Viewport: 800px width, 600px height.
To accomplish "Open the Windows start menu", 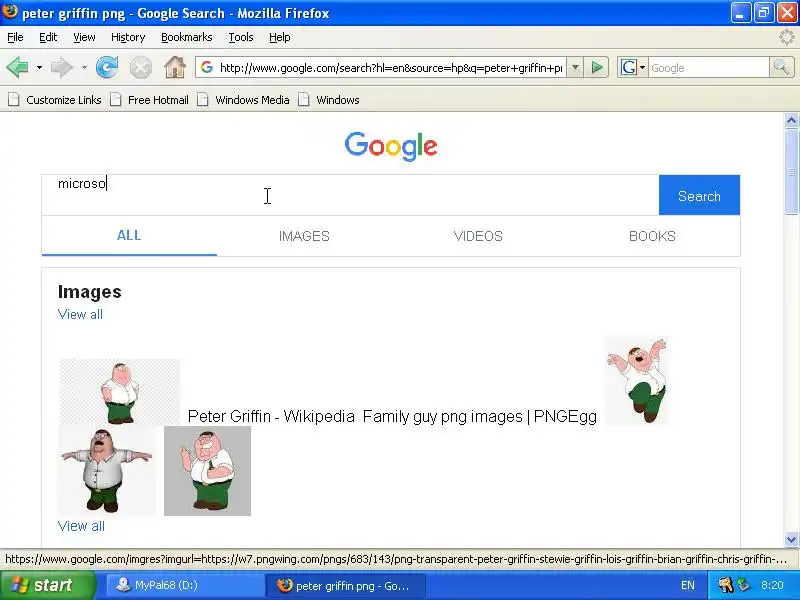I will tap(47, 585).
